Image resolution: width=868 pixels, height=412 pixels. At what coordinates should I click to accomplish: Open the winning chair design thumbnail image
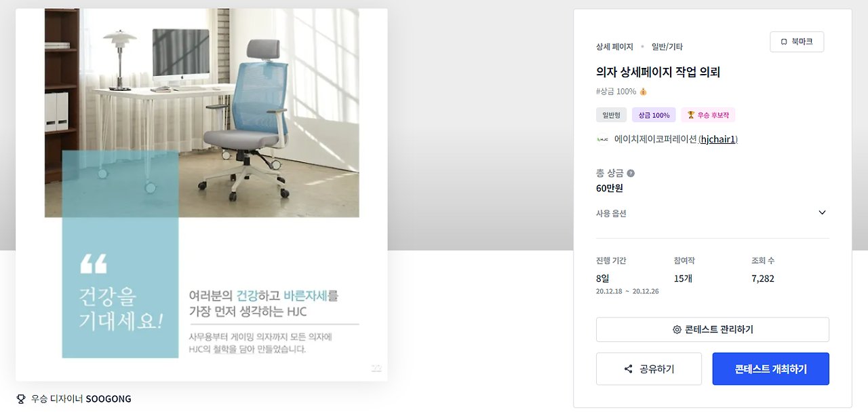tap(201, 195)
